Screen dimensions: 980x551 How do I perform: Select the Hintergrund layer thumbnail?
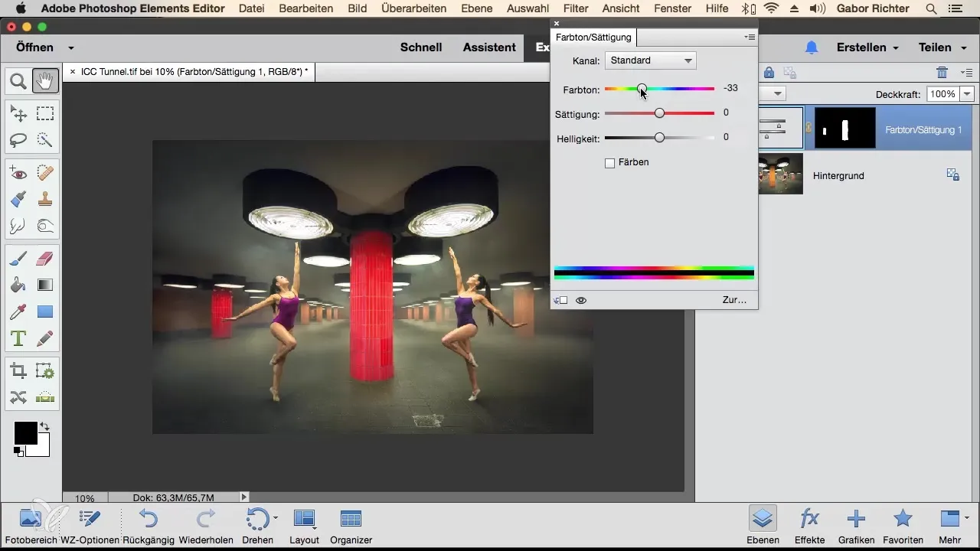780,174
